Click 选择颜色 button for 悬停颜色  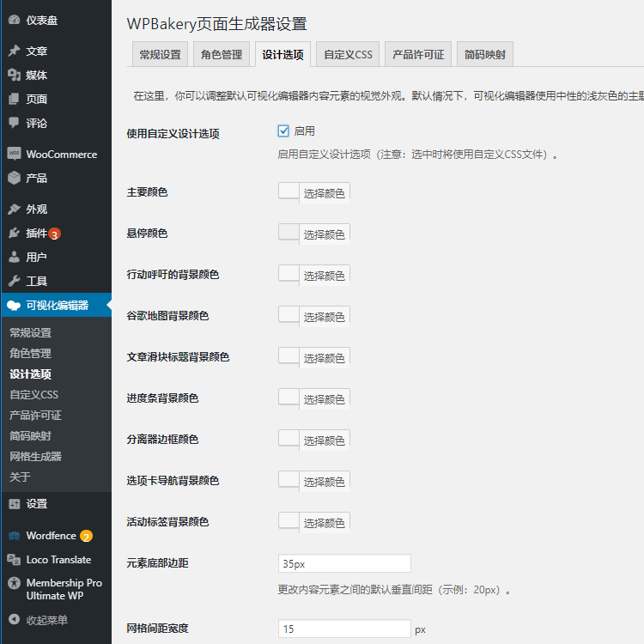(x=324, y=234)
